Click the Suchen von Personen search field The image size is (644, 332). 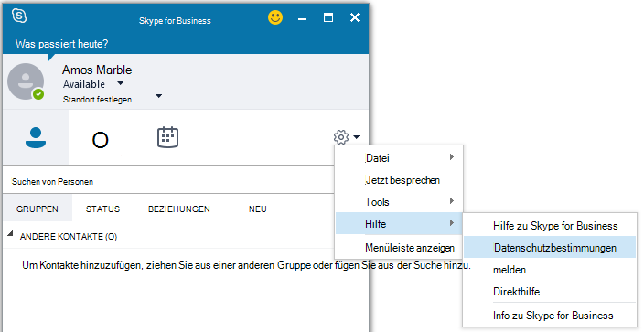point(168,182)
